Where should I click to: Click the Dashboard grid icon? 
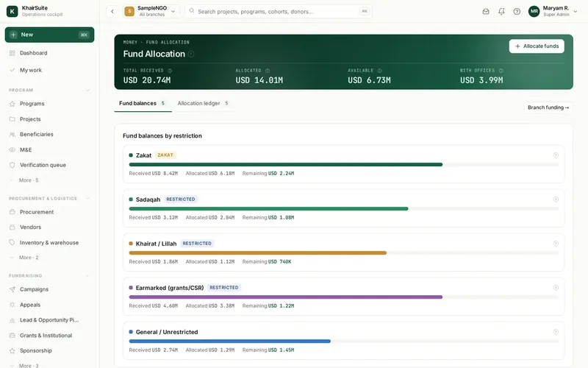pyautogui.click(x=12, y=53)
